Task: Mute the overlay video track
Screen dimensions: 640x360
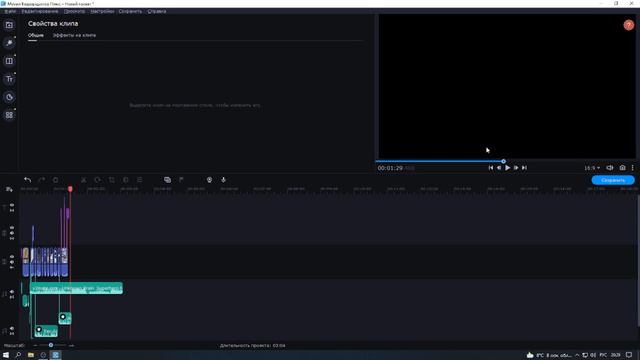Action: click(12, 233)
